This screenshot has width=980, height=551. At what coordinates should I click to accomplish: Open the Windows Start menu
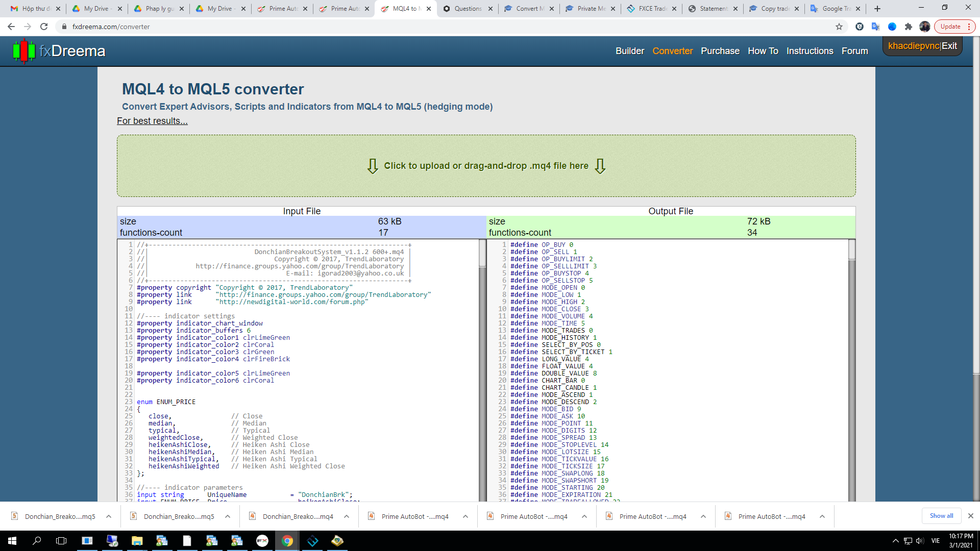point(12,541)
